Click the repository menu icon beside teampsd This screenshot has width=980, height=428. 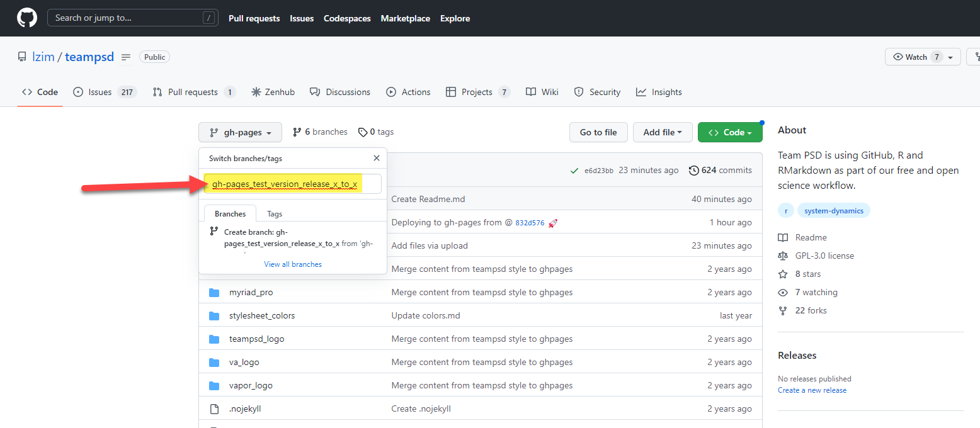pos(126,57)
